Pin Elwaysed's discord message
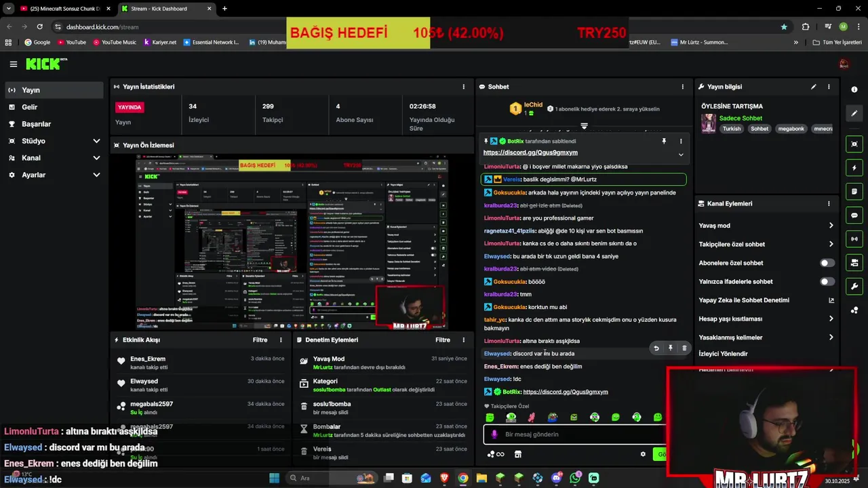Viewport: 868px width, 488px height. [670, 348]
